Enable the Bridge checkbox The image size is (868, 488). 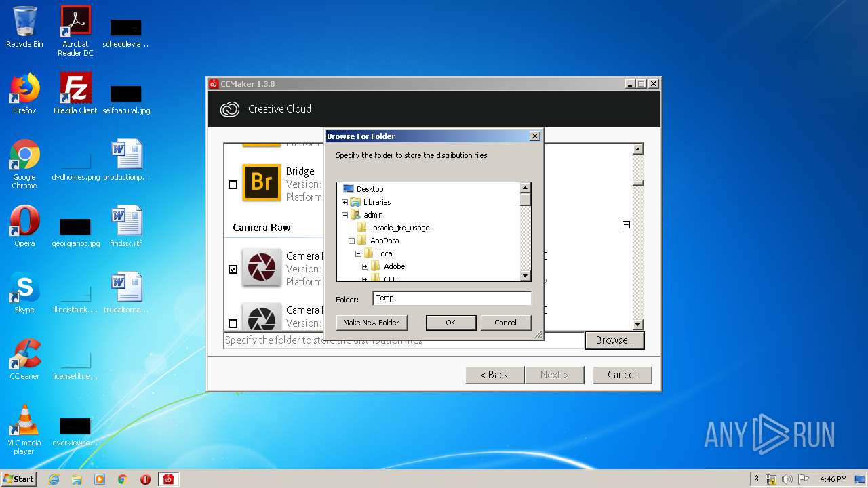233,184
